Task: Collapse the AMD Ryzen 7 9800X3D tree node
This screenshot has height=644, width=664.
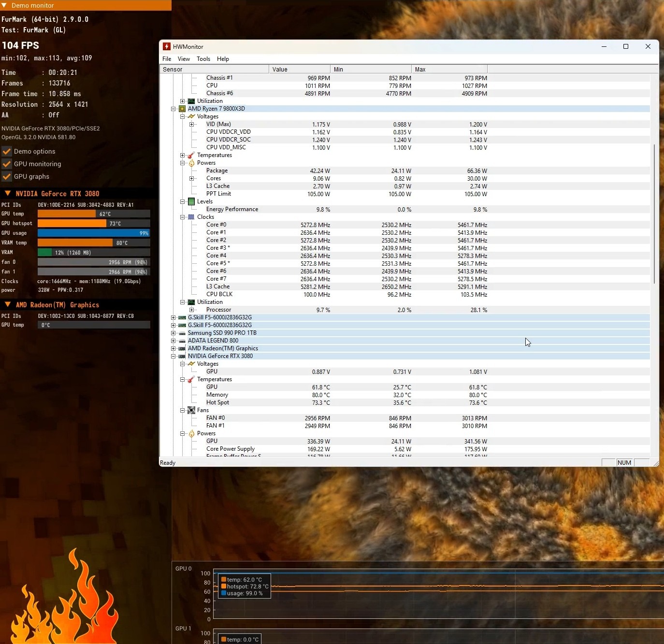Action: (x=173, y=109)
